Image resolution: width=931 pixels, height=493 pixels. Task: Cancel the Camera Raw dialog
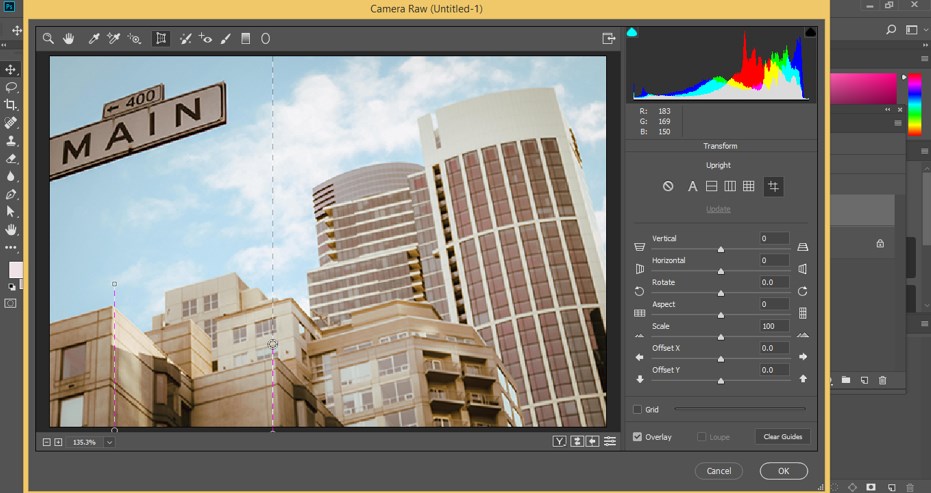click(x=718, y=471)
